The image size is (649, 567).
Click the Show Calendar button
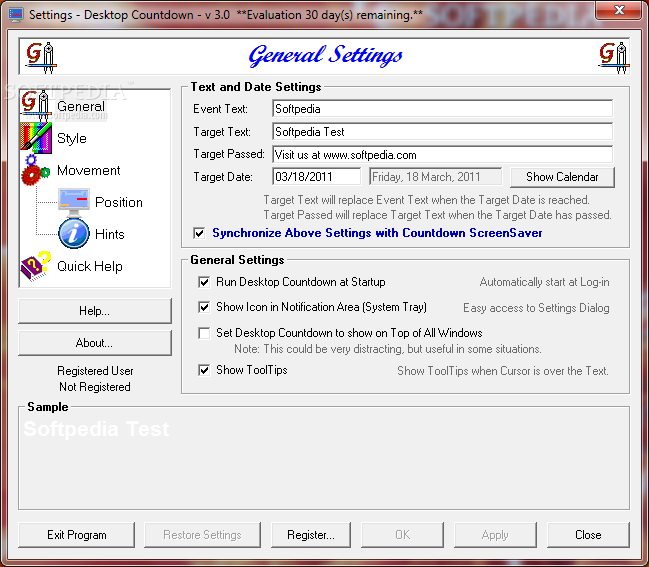click(x=562, y=177)
